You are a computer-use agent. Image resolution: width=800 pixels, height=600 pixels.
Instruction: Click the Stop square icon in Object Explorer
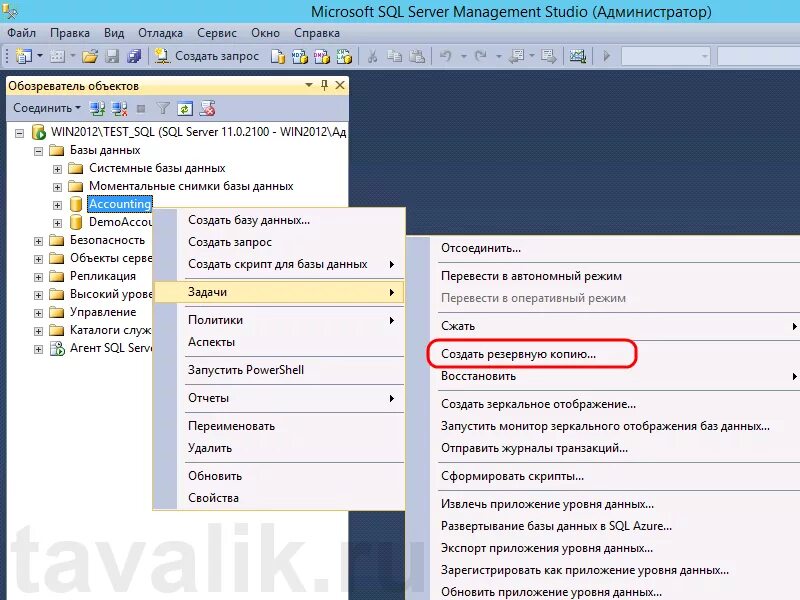click(141, 109)
